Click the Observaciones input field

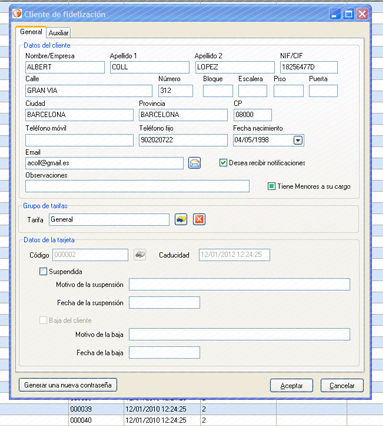137,186
